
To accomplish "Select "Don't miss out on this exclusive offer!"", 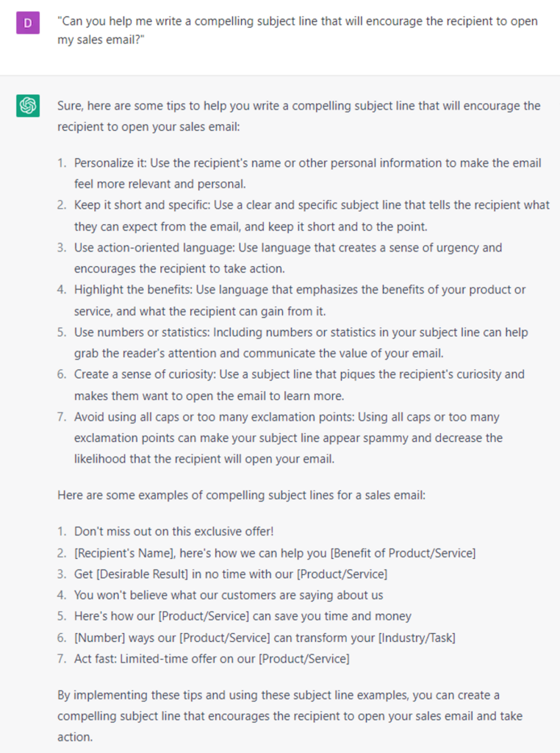I will 174,531.
